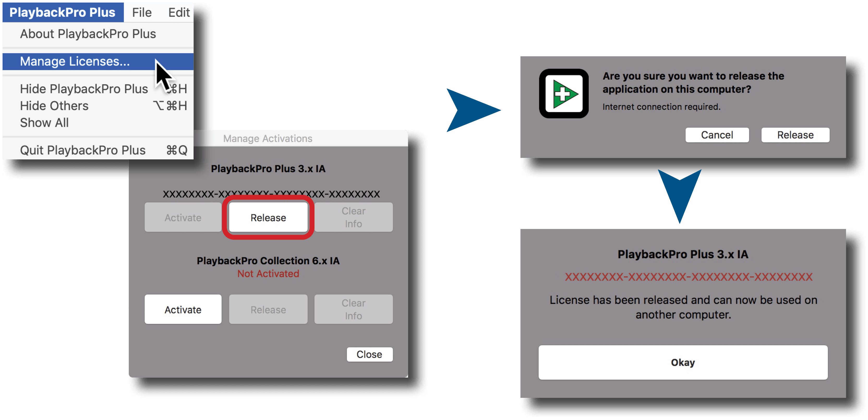
Task: Select Show All menu item
Action: click(x=98, y=123)
